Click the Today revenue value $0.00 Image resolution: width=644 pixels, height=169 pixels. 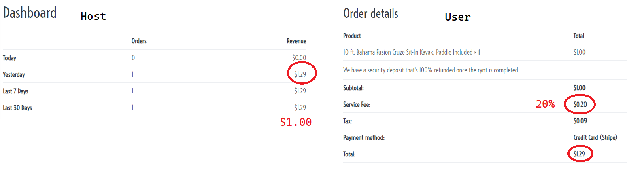[299, 58]
